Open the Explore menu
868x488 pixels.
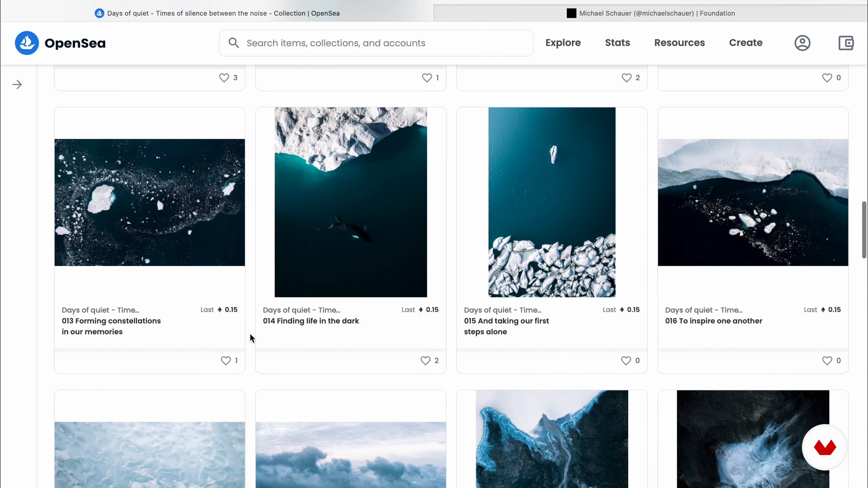[x=563, y=43]
